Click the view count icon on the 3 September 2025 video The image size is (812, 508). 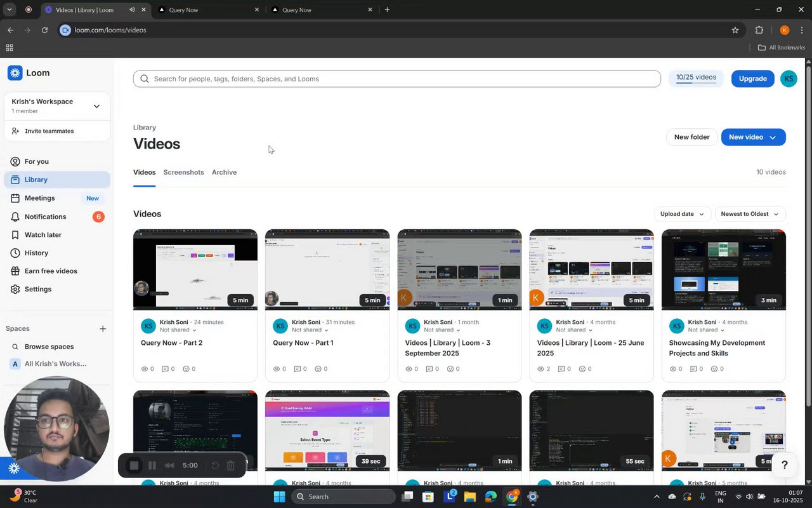point(409,369)
